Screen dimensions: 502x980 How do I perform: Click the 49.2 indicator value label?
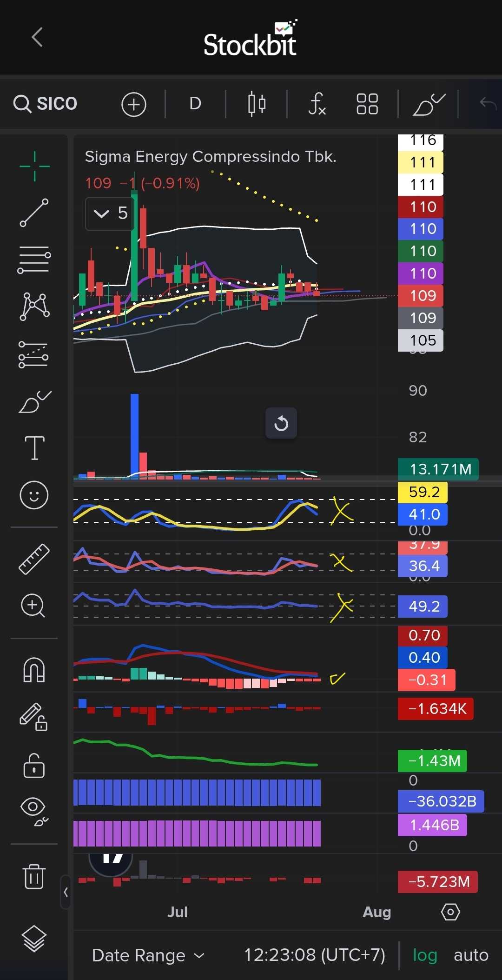[x=423, y=607]
